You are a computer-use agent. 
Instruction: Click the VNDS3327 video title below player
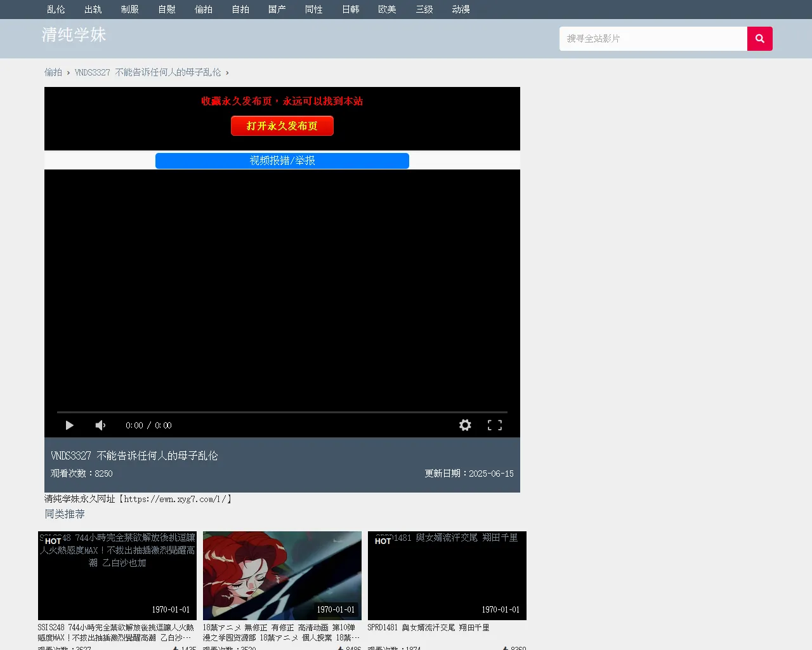[134, 456]
